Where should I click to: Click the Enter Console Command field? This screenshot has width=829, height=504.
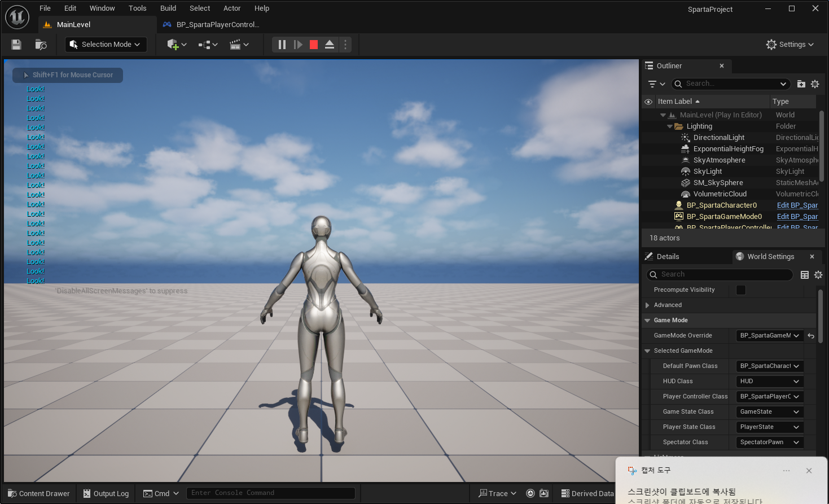point(270,493)
